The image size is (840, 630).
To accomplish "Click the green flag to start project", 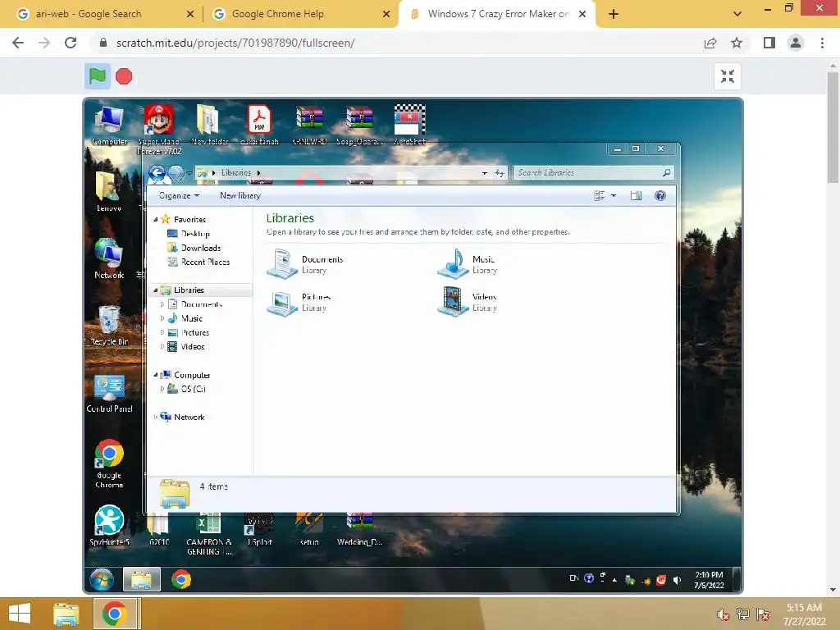I will 97,76.
